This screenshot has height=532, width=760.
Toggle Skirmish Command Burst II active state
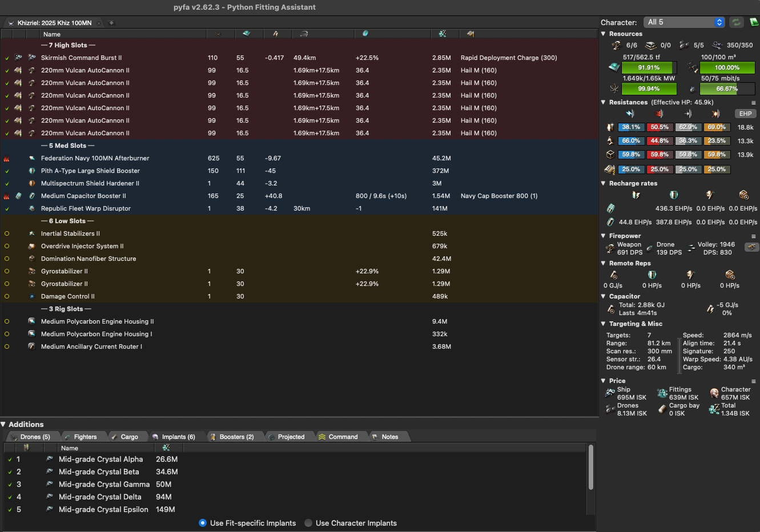coord(7,58)
